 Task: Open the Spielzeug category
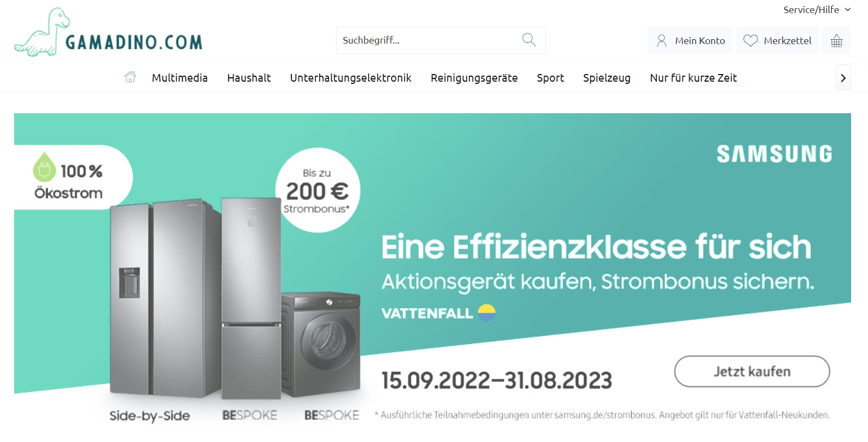click(x=607, y=78)
